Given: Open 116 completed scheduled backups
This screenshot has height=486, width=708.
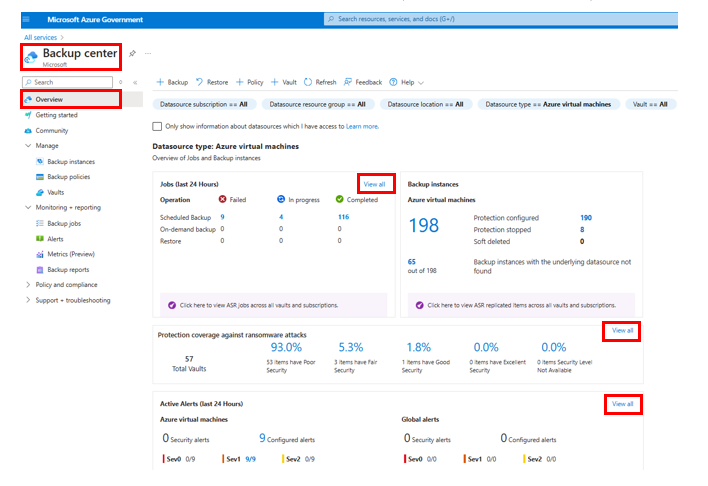Looking at the screenshot, I should click(343, 217).
